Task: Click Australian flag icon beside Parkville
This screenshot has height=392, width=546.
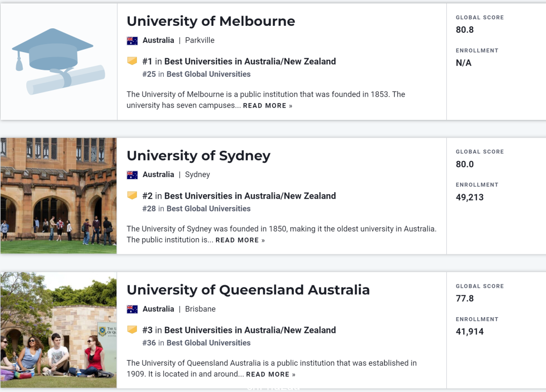Action: pyautogui.click(x=132, y=41)
